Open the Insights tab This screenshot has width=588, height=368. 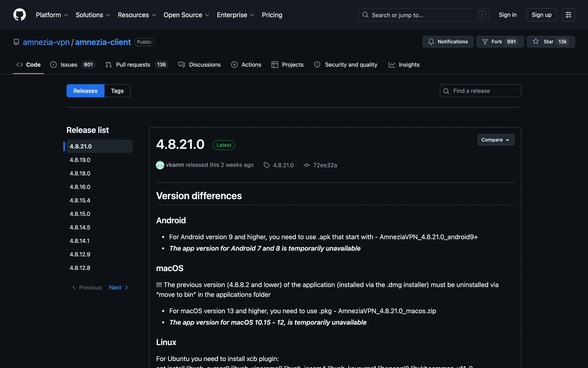404,64
